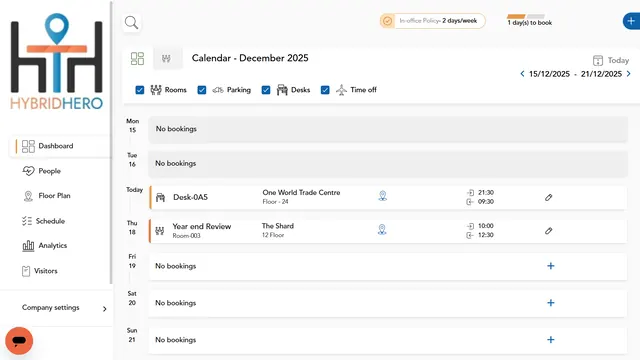Go to previous week arrow

click(522, 74)
